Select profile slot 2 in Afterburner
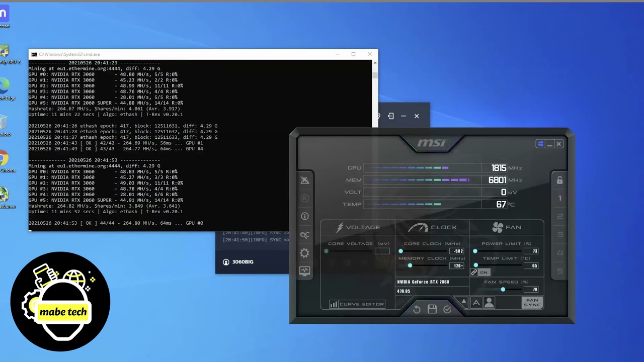The height and width of the screenshot is (362, 644). point(559,217)
